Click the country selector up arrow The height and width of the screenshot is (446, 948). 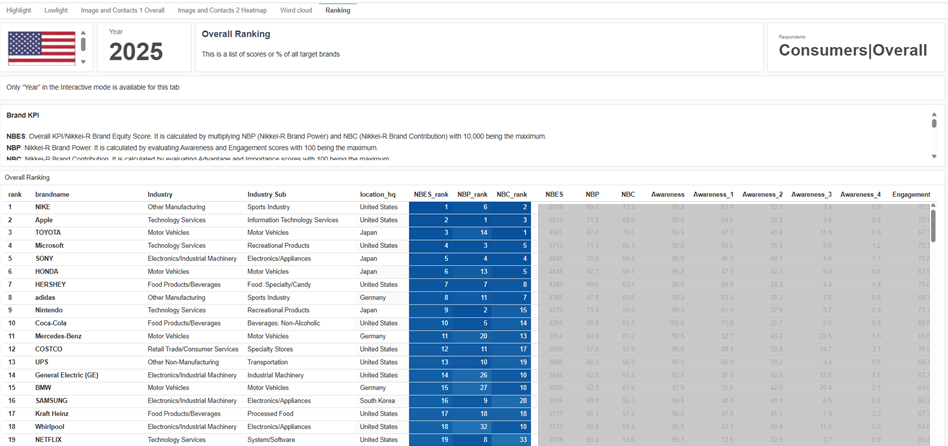[x=83, y=33]
